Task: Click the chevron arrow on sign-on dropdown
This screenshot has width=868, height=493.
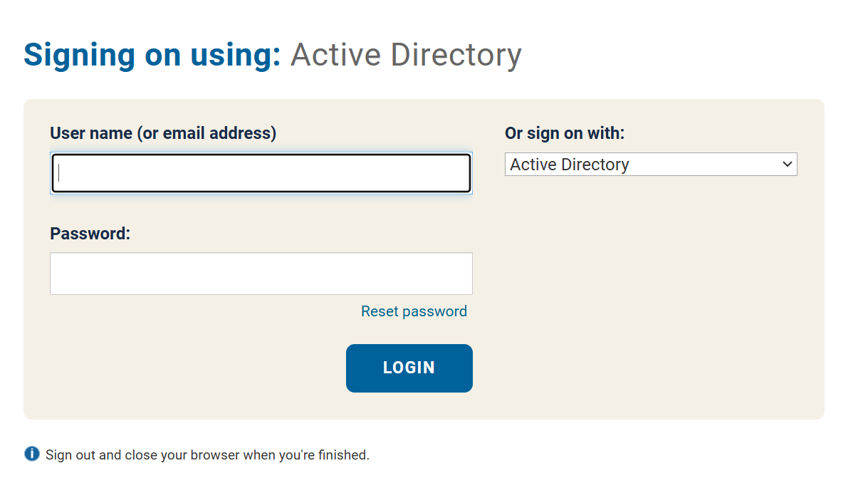Action: pos(787,165)
